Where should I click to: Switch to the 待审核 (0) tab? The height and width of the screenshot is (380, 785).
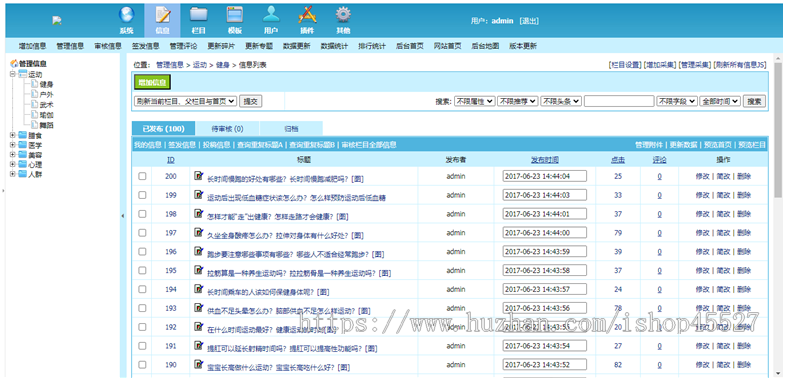[x=227, y=129]
